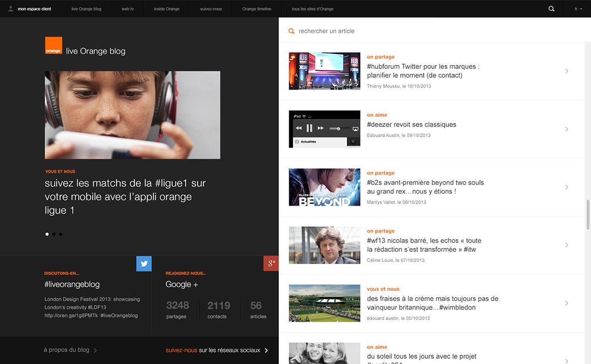
Task: Open Orange timeline nav item
Action: [257, 9]
